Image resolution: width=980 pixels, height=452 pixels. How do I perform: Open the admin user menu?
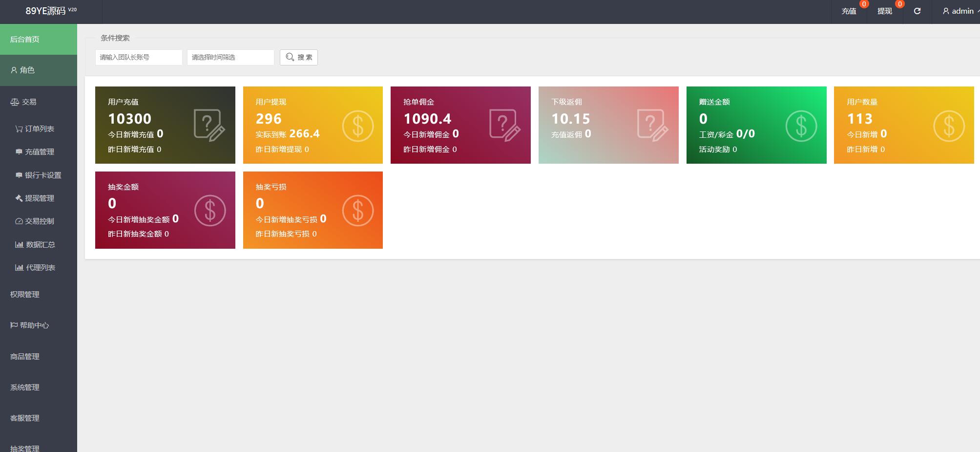coord(960,11)
